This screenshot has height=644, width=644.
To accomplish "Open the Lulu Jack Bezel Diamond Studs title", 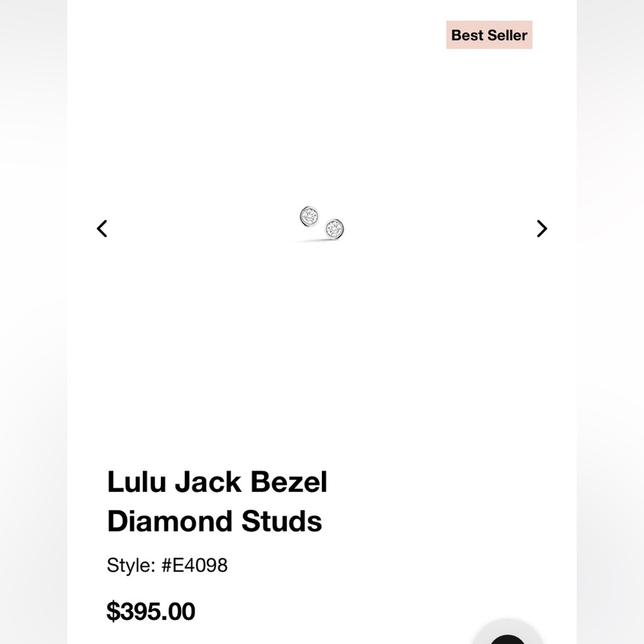I will (x=217, y=501).
